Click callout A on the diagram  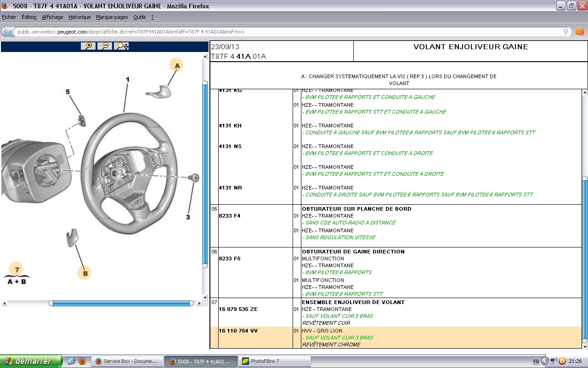(176, 65)
